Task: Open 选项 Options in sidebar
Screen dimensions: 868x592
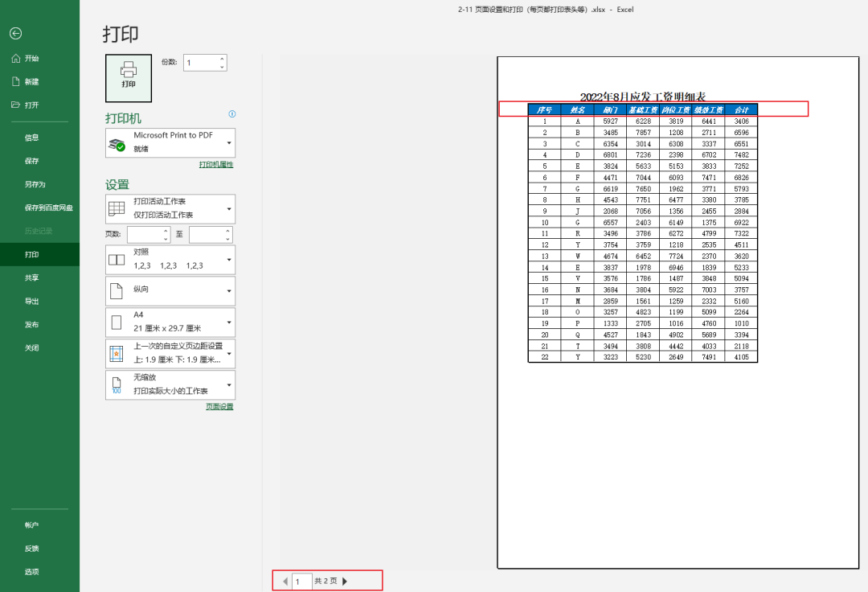Action: tap(40, 572)
